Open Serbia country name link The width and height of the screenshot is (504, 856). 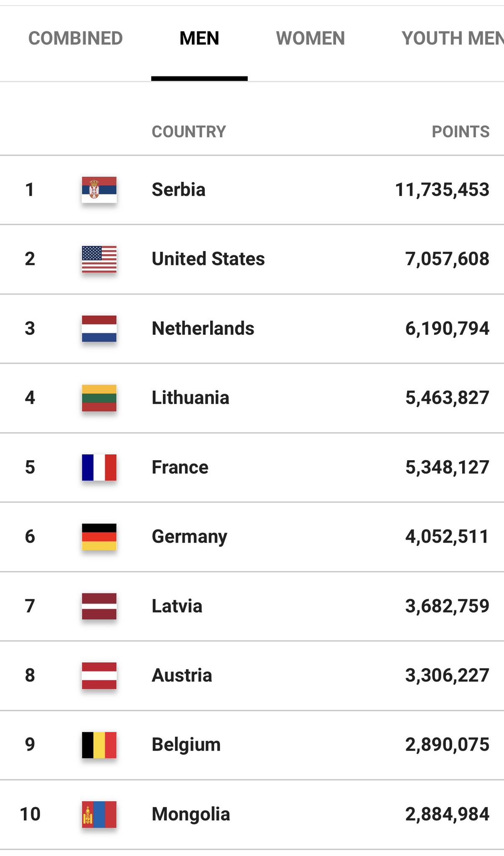(178, 190)
